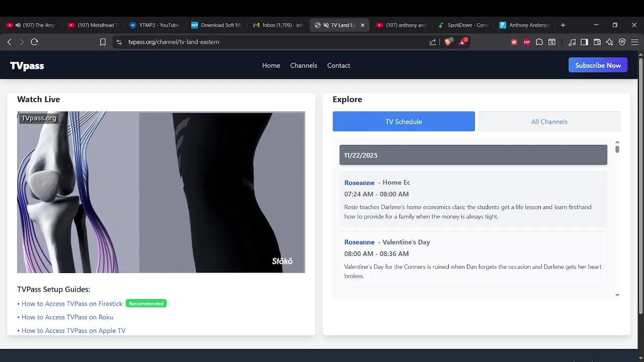Screen dimensions: 644x362
Task: Switch to the Metalhead YouTube tab
Action: coord(94,25)
